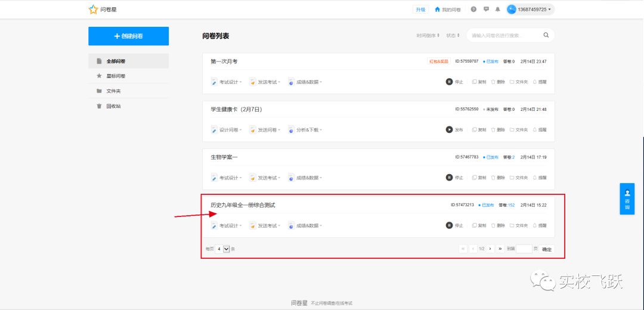644x310 pixels.
Task: Expand 考试设计 menu for 生物学案一
Action: 227,178
